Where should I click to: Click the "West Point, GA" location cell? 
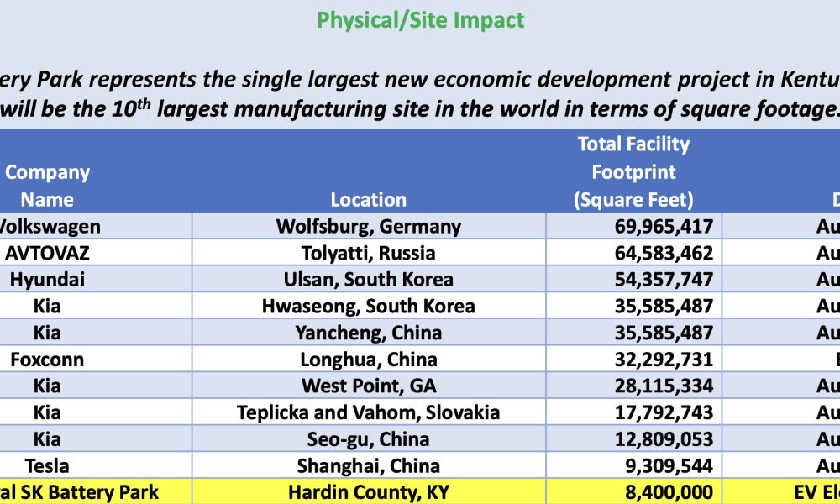coord(369,386)
